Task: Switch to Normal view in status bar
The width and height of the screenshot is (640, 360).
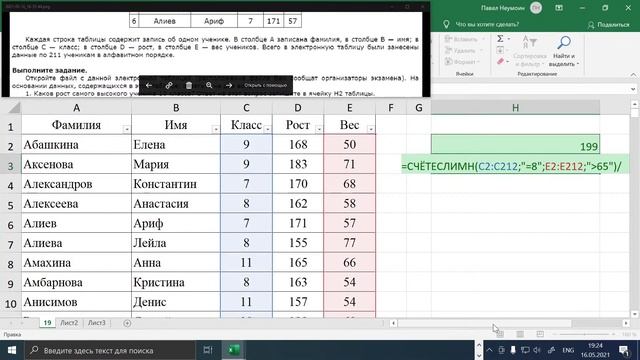Action: coord(500,334)
